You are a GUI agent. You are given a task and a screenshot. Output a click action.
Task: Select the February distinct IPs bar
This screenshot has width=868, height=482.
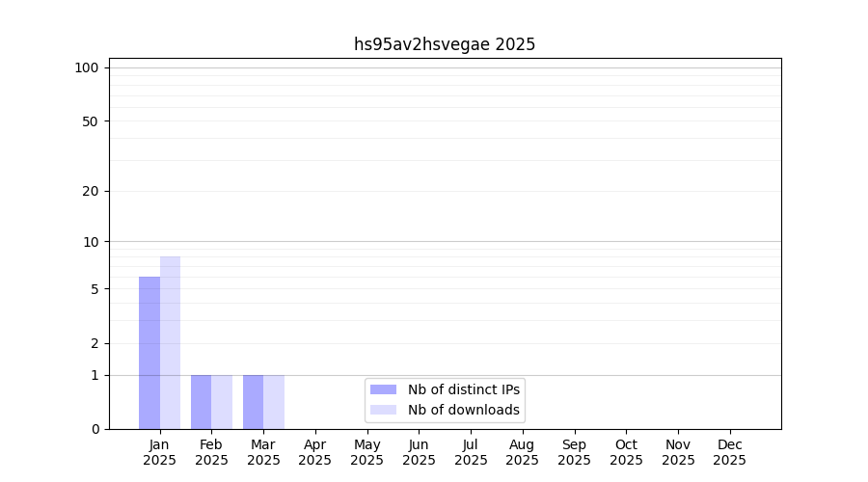tap(201, 402)
